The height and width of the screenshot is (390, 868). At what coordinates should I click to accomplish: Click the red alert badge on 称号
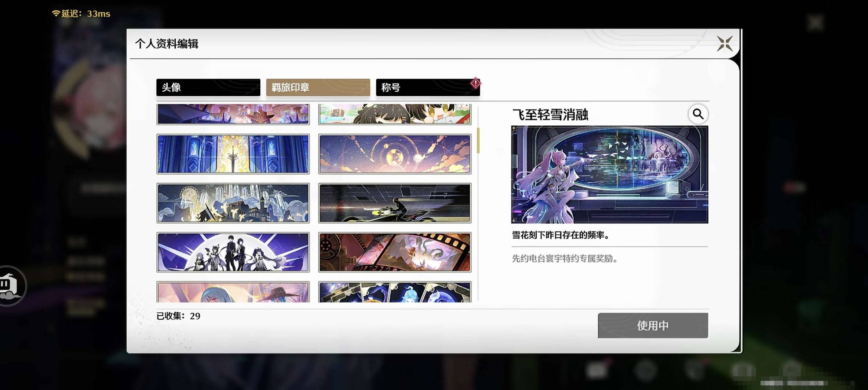tap(475, 83)
